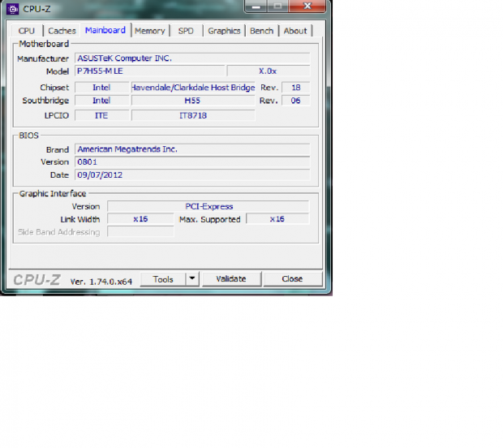Click the Validate button
The height and width of the screenshot is (448, 503).
click(231, 279)
